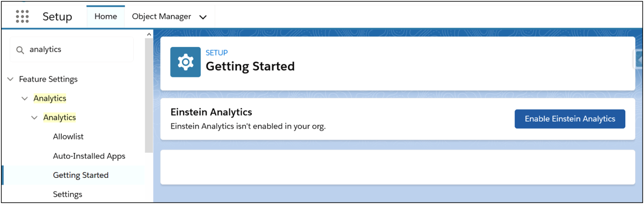Click the Setup gear icon tile
This screenshot has width=644, height=204.
click(x=185, y=62)
